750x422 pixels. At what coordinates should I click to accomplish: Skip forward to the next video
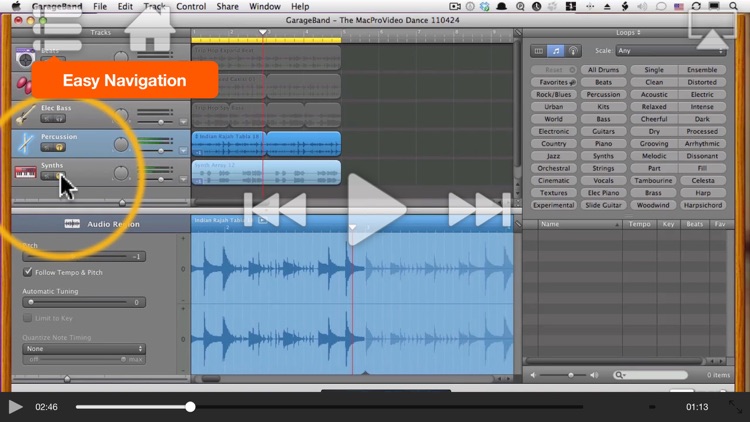479,209
